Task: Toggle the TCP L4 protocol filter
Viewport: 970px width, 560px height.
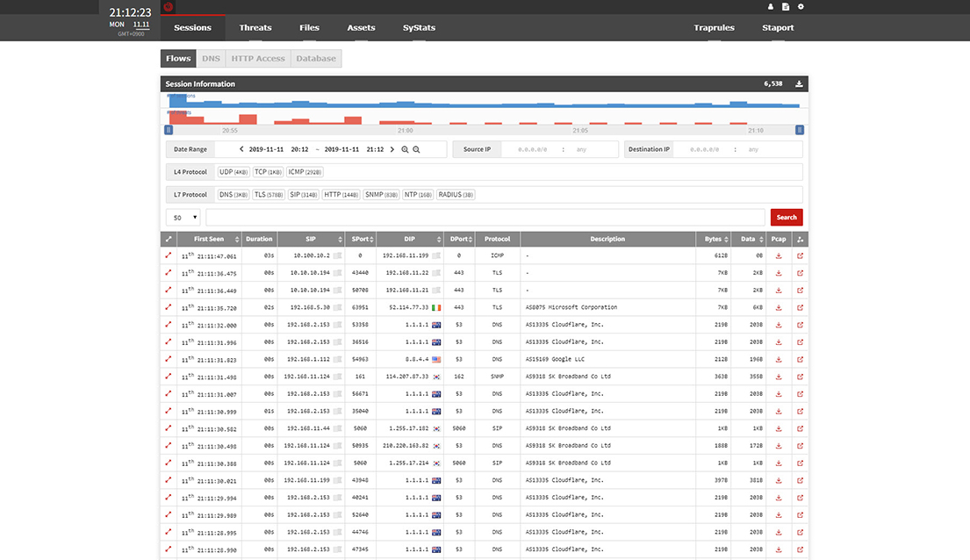Action: [x=268, y=172]
